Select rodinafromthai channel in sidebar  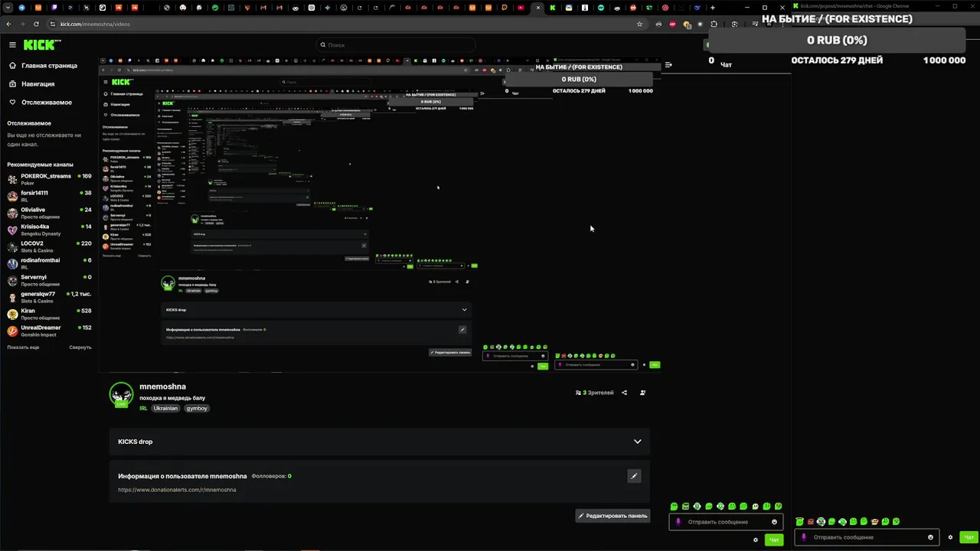pos(49,263)
